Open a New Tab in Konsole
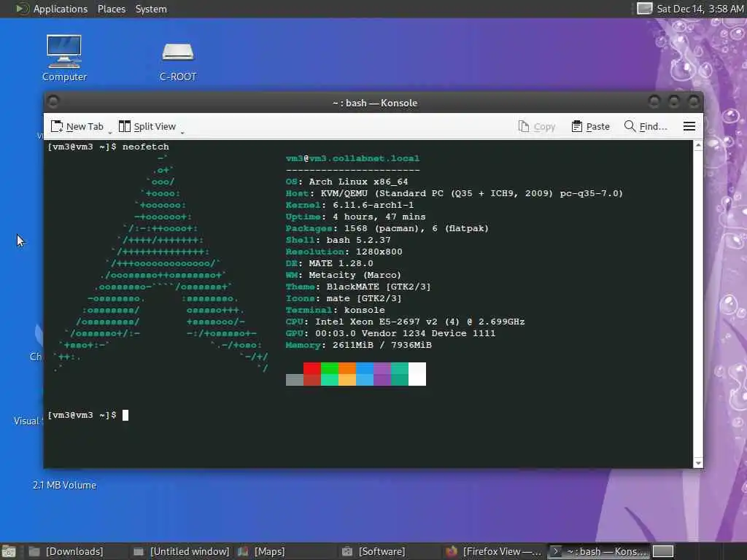Image resolution: width=747 pixels, height=560 pixels. pos(77,127)
